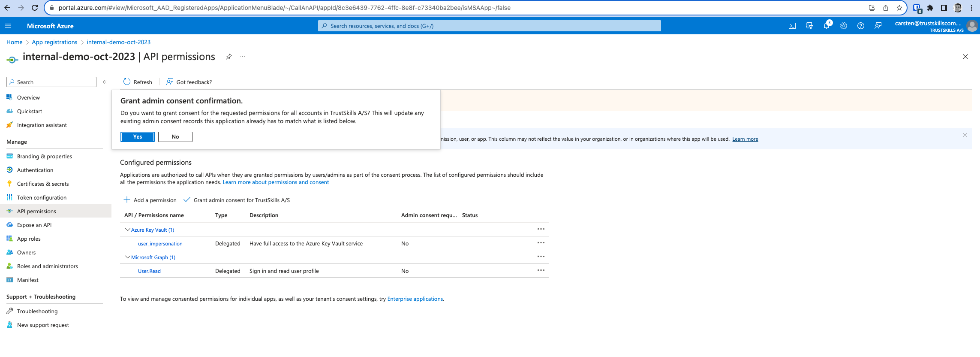Collapse the Microsoft Graph group
This screenshot has height=357, width=980.
click(127, 257)
